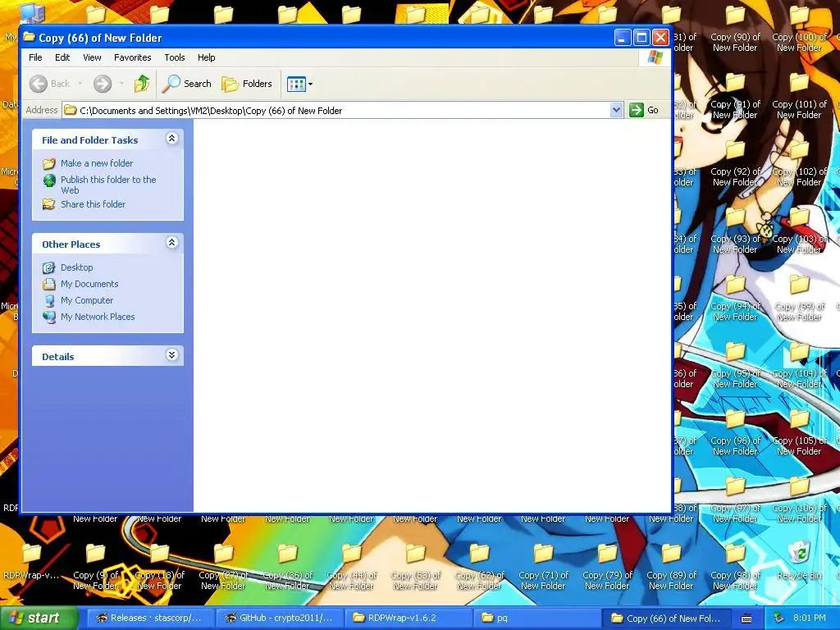Image resolution: width=840 pixels, height=630 pixels.
Task: Click the system tray network icon
Action: (x=778, y=619)
